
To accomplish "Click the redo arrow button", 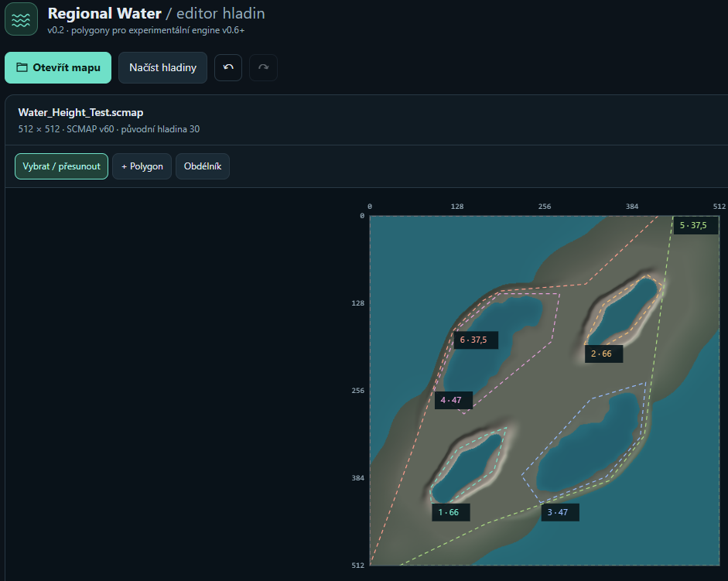I will 263,68.
